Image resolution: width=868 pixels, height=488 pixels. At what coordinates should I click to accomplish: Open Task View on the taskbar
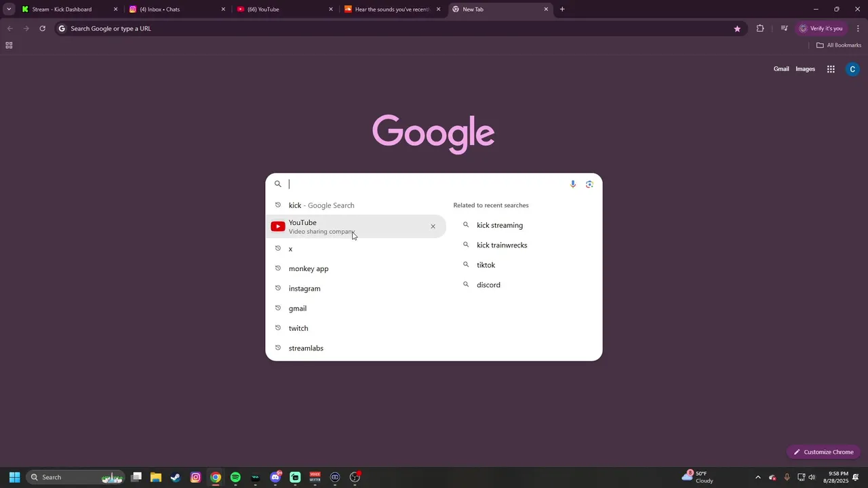coord(136,477)
